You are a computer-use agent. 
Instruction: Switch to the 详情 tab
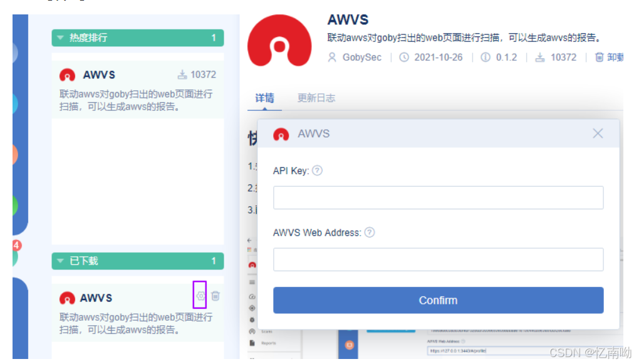(x=264, y=98)
